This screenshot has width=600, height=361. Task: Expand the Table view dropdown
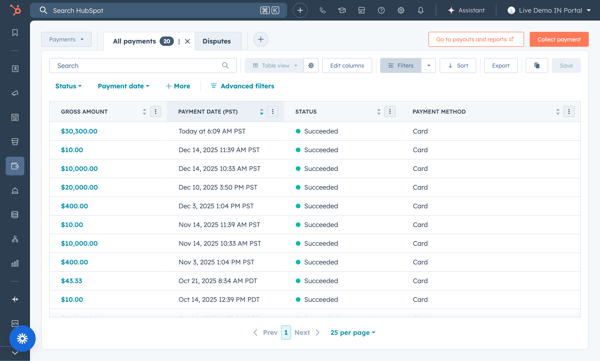(274, 65)
